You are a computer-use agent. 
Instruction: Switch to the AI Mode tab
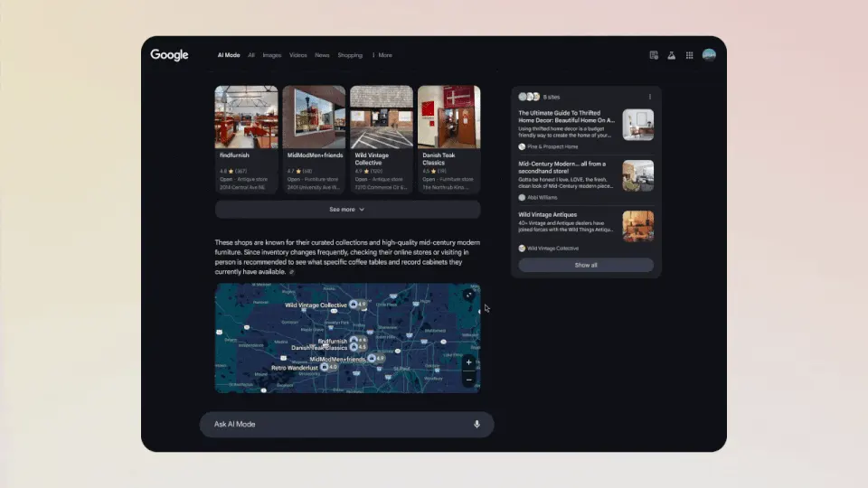(x=229, y=55)
